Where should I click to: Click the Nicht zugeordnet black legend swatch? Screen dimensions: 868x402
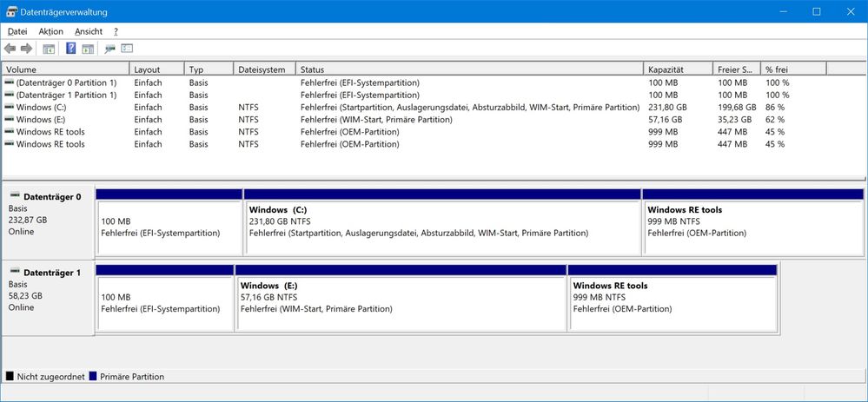(10, 377)
